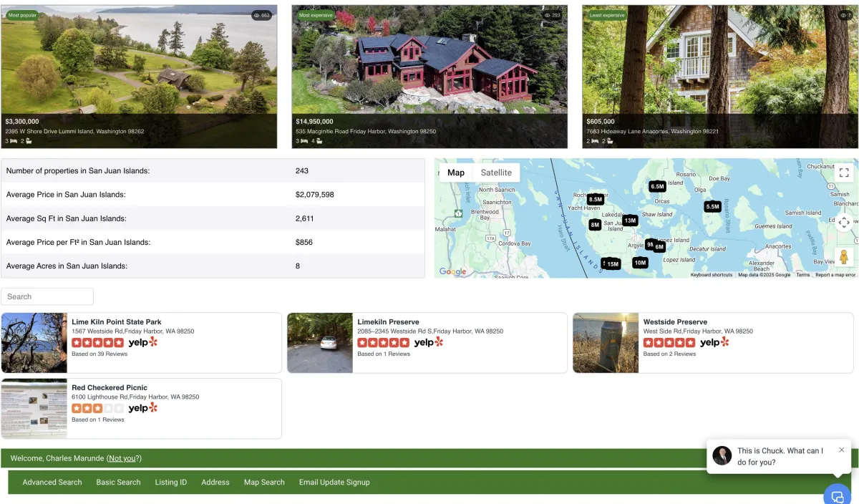Open the Limekiln Preserve title

point(388,322)
